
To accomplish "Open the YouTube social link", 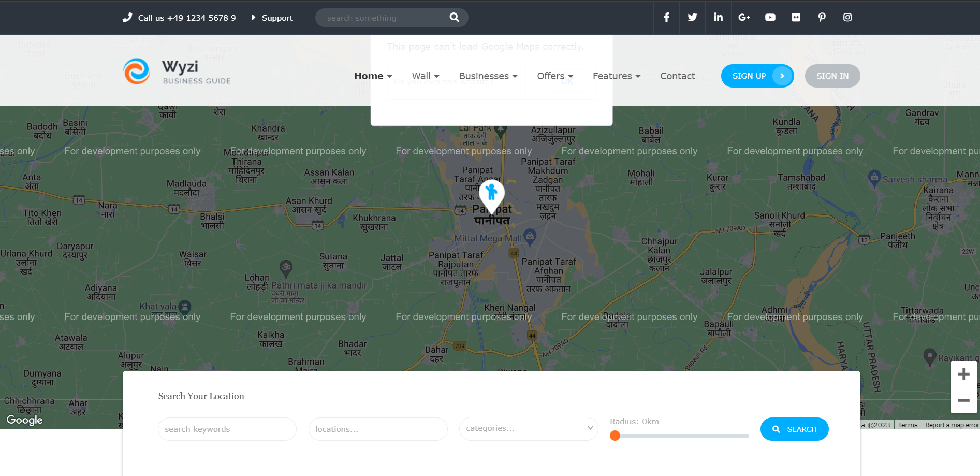I will coord(770,18).
